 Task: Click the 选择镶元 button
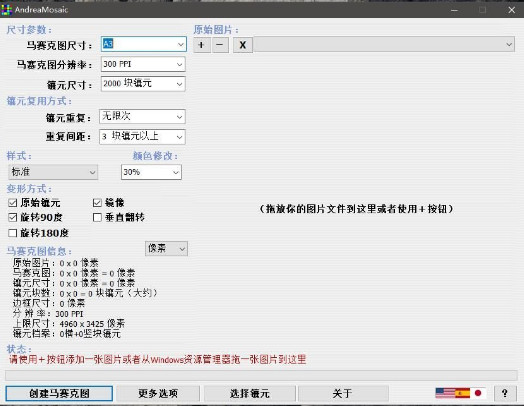(x=250, y=393)
